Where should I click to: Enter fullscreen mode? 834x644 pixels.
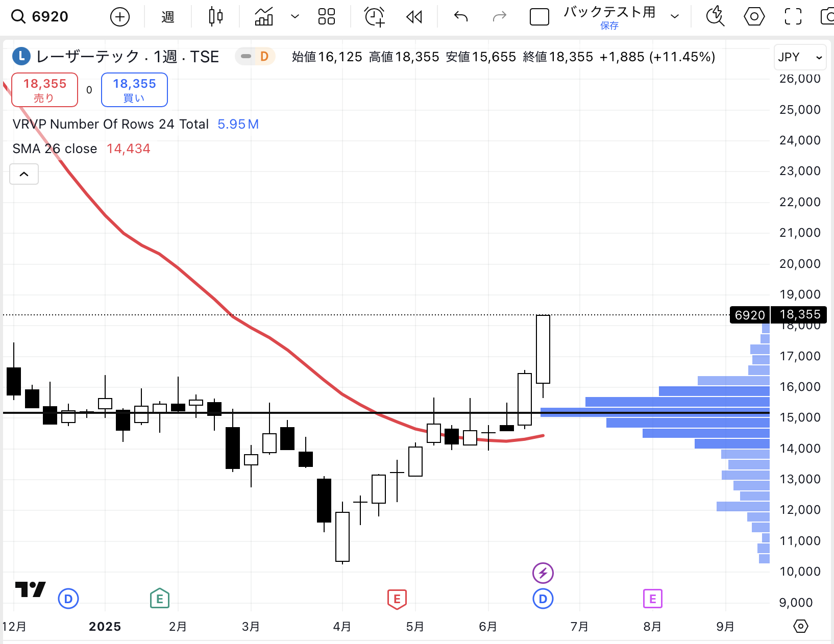pyautogui.click(x=793, y=17)
